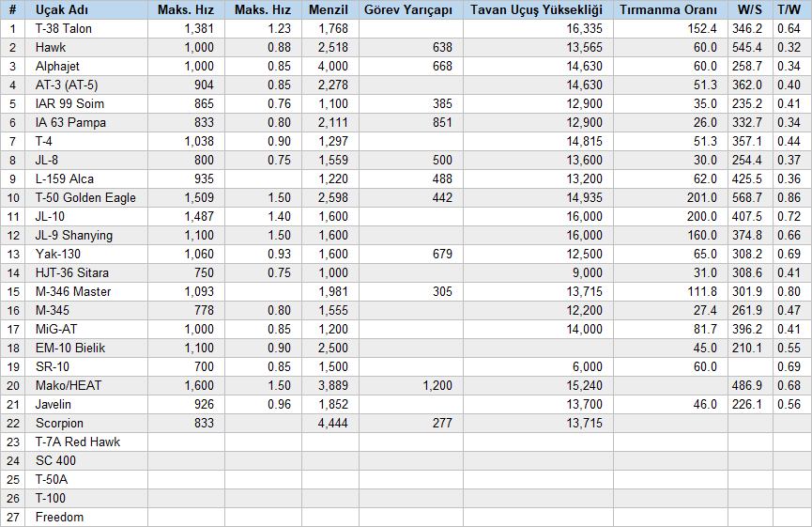Click the 1,600 speed value for Mako/HEAT
Screen dimensions: 812x527
tap(199, 385)
